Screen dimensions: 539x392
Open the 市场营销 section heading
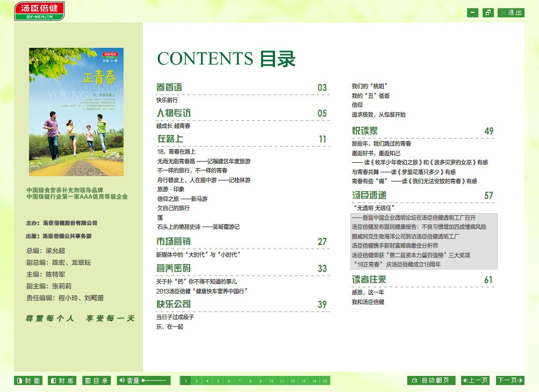click(173, 242)
